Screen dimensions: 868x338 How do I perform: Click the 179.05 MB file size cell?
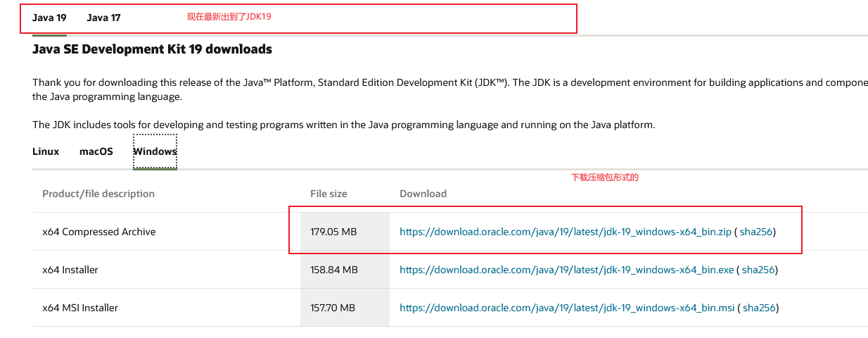pos(334,232)
